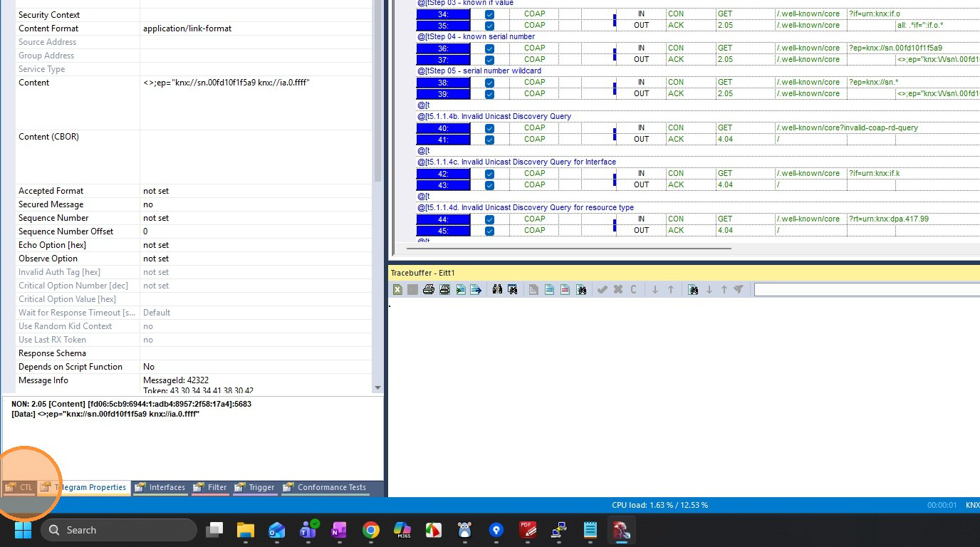Select telegram row number 42
The height and width of the screenshot is (547, 980).
(443, 174)
